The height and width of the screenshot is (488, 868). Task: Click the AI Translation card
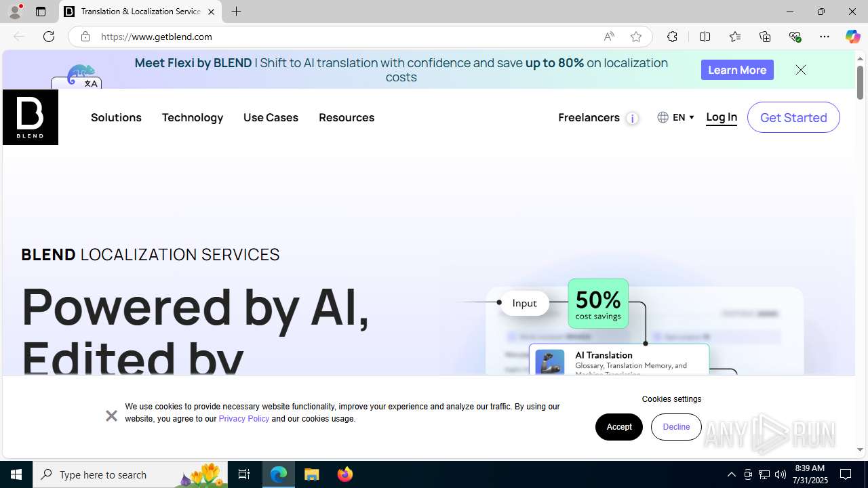[x=619, y=360]
